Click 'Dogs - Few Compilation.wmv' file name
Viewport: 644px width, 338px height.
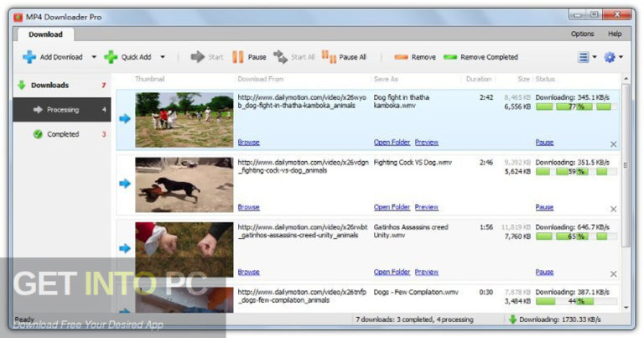click(416, 292)
